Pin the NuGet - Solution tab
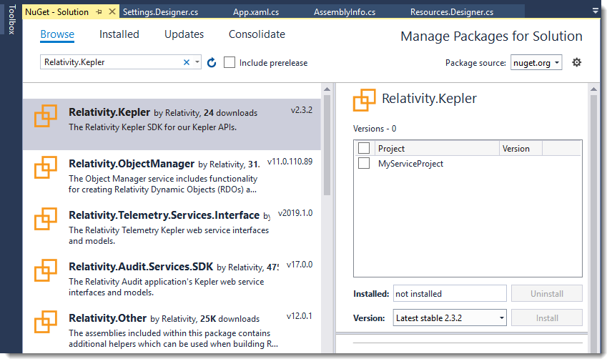The height and width of the screenshot is (364, 612). (99, 12)
